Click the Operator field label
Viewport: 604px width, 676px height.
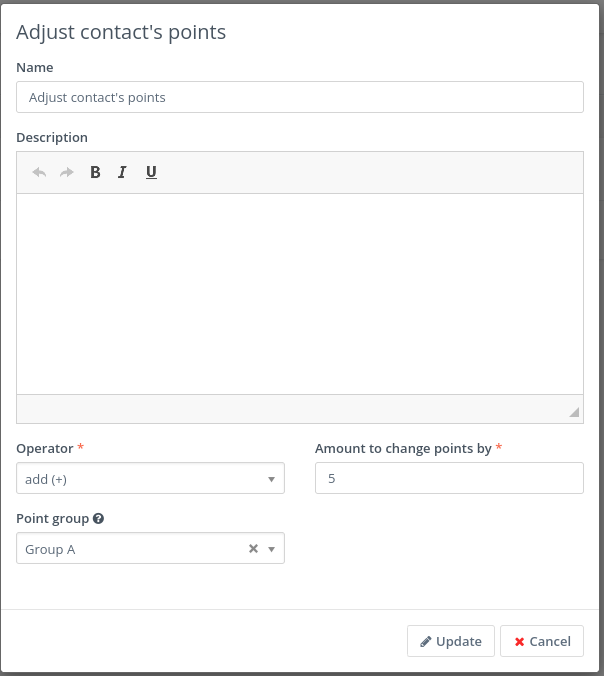pyautogui.click(x=44, y=449)
